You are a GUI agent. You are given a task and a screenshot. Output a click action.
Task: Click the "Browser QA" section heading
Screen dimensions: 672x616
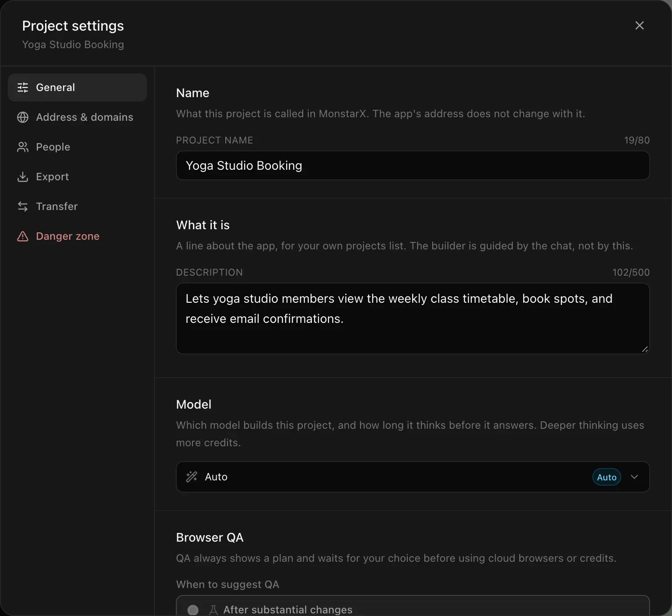210,537
